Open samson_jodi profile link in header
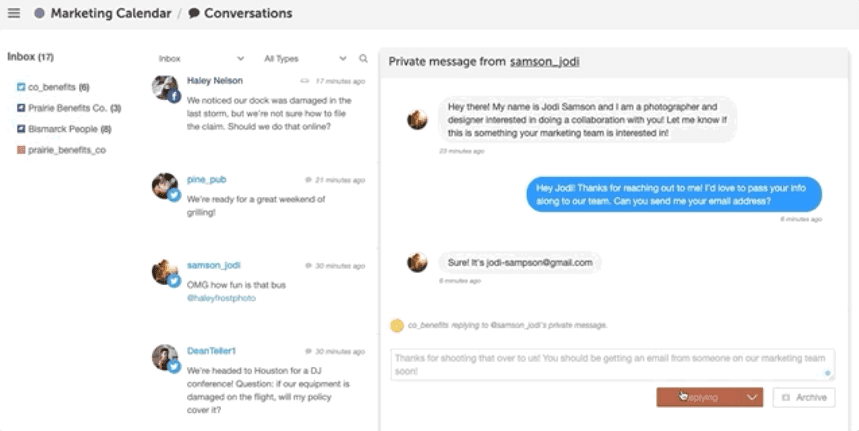859x431 pixels. (545, 62)
